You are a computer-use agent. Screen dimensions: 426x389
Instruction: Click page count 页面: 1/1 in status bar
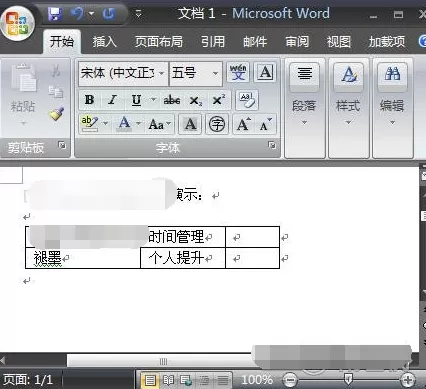pyautogui.click(x=28, y=380)
